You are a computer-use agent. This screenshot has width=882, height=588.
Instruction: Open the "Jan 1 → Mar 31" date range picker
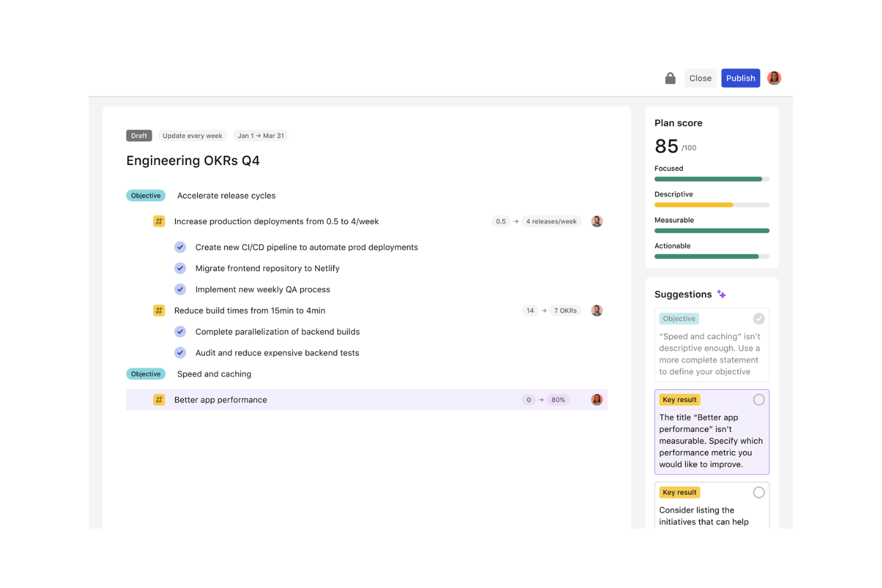point(260,135)
